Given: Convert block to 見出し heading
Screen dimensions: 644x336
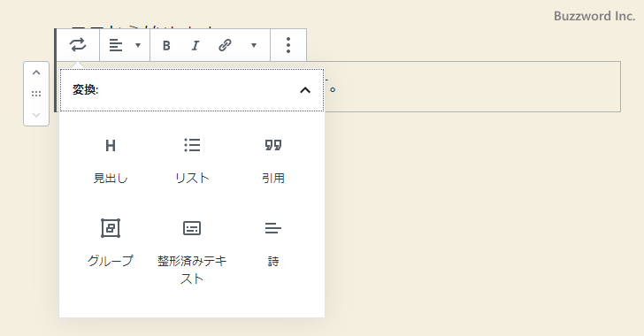Looking at the screenshot, I should point(111,161).
